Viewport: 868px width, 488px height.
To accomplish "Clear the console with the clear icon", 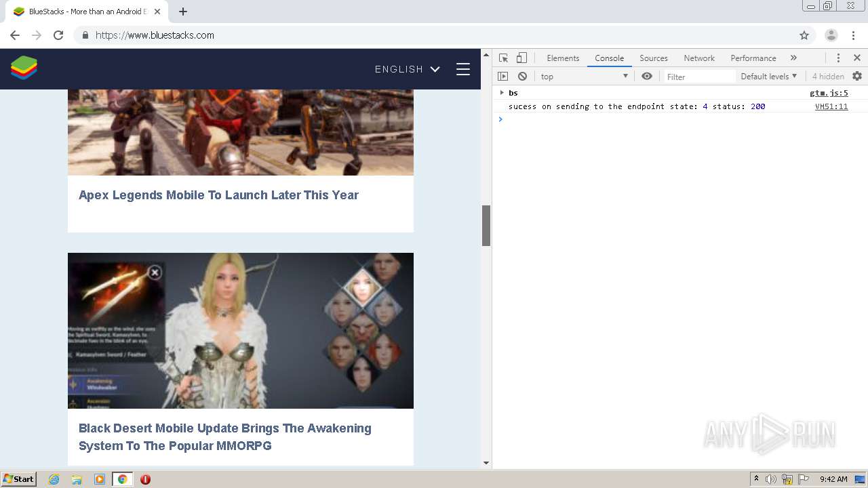I will (x=522, y=77).
